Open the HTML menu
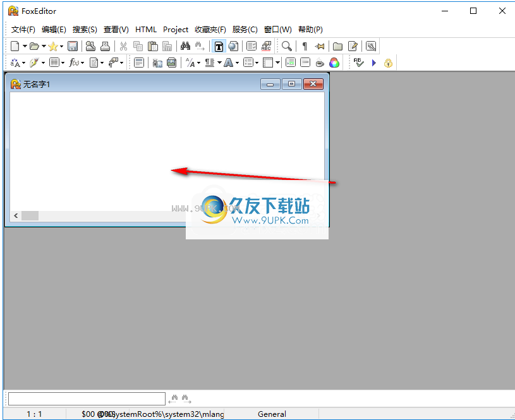Viewport: 515px width, 420px height. 146,30
